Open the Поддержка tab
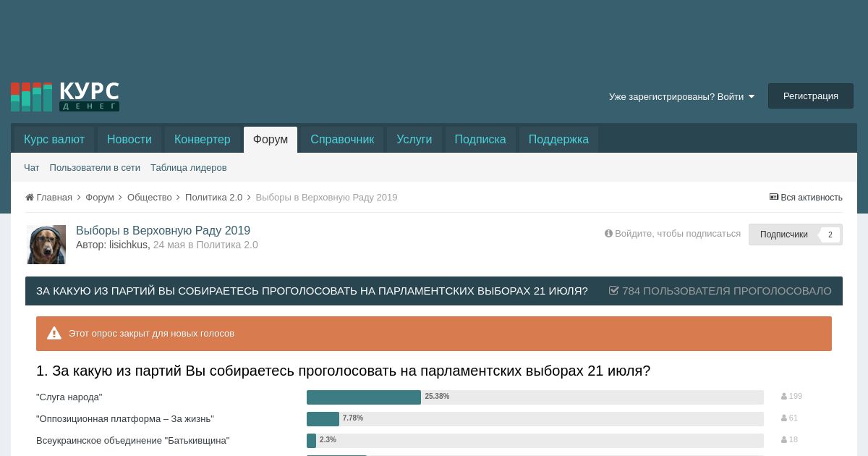The width and height of the screenshot is (868, 456). coord(558,140)
